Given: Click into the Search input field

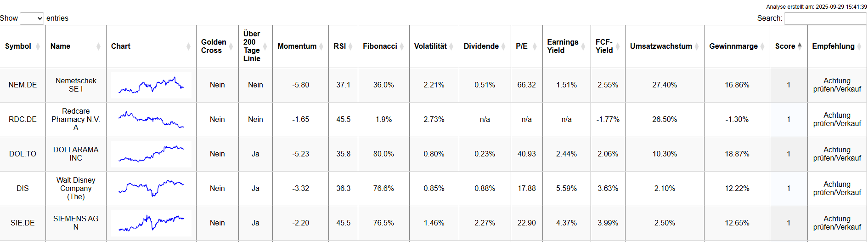Looking at the screenshot, I should (825, 18).
